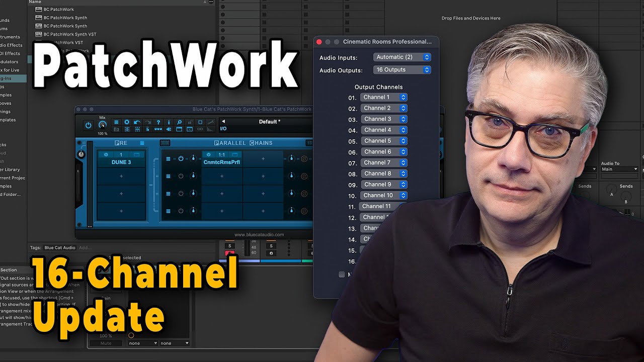Click the www.bluecataudio.com link
Viewport: 644px width, 362px height.
click(x=259, y=234)
